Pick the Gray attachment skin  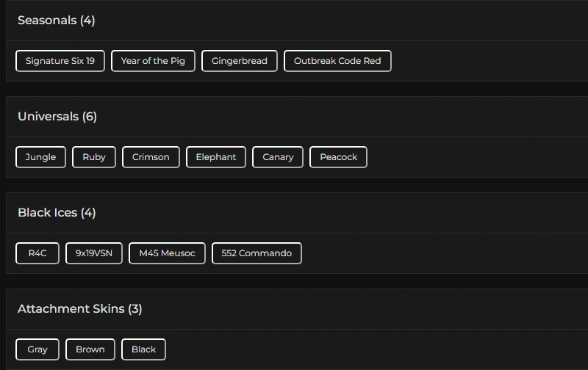point(37,349)
